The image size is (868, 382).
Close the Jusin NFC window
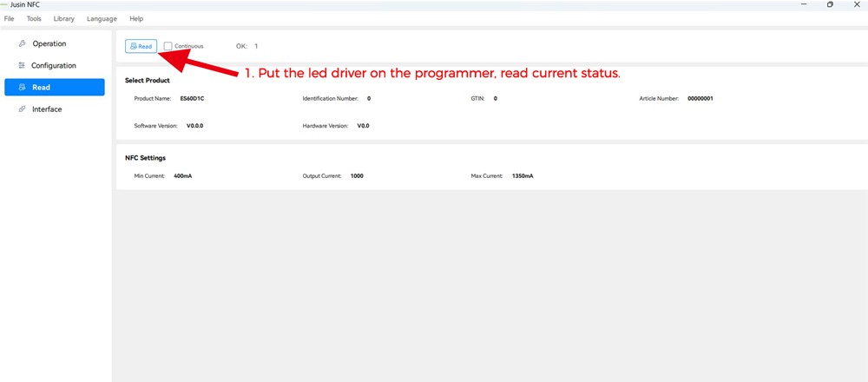[858, 4]
